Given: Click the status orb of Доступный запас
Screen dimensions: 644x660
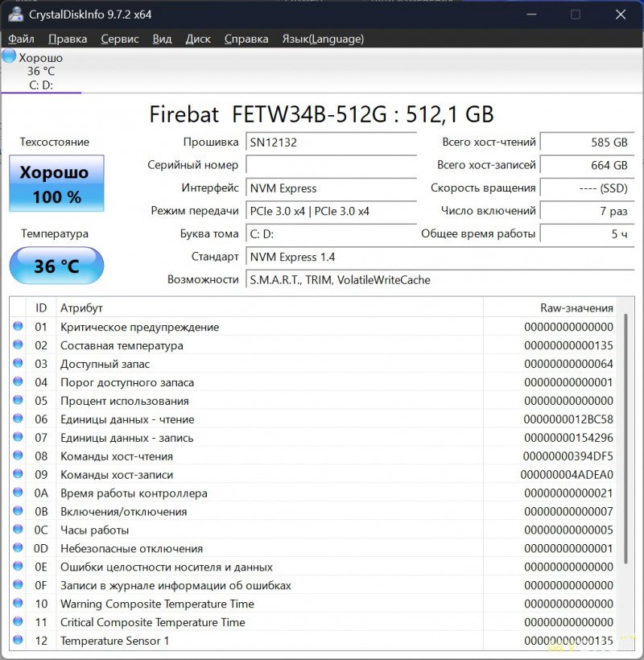Looking at the screenshot, I should [x=18, y=364].
